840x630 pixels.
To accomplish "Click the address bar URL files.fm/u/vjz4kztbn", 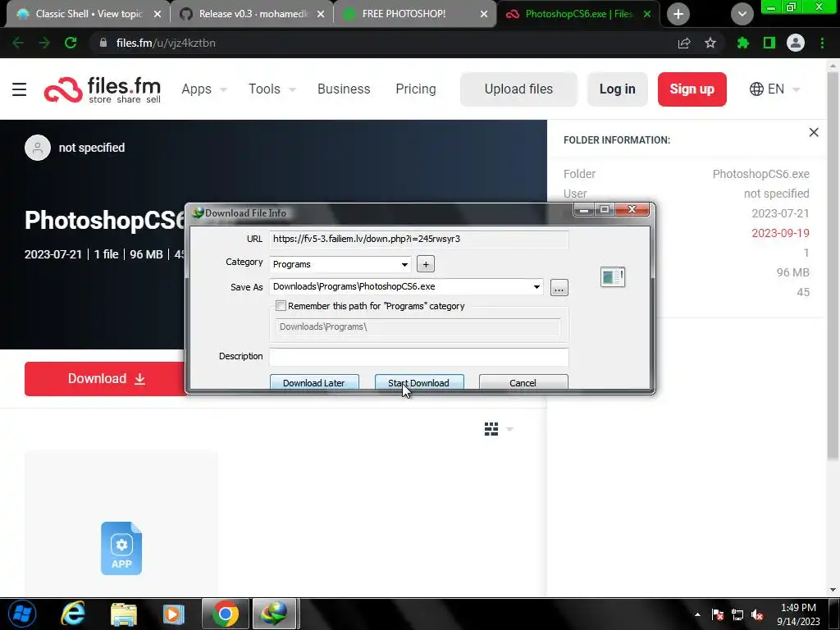I will click(x=166, y=43).
